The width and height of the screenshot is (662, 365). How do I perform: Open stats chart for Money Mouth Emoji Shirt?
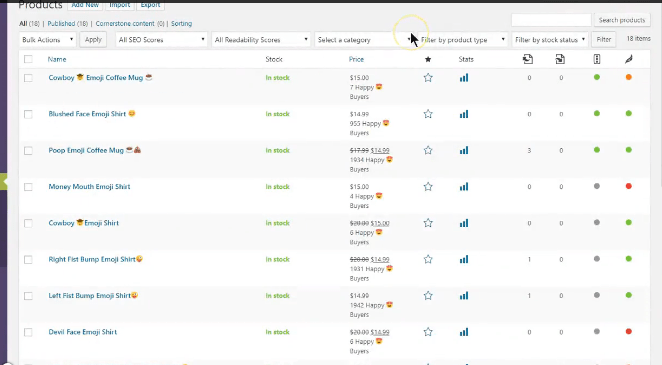click(x=464, y=187)
